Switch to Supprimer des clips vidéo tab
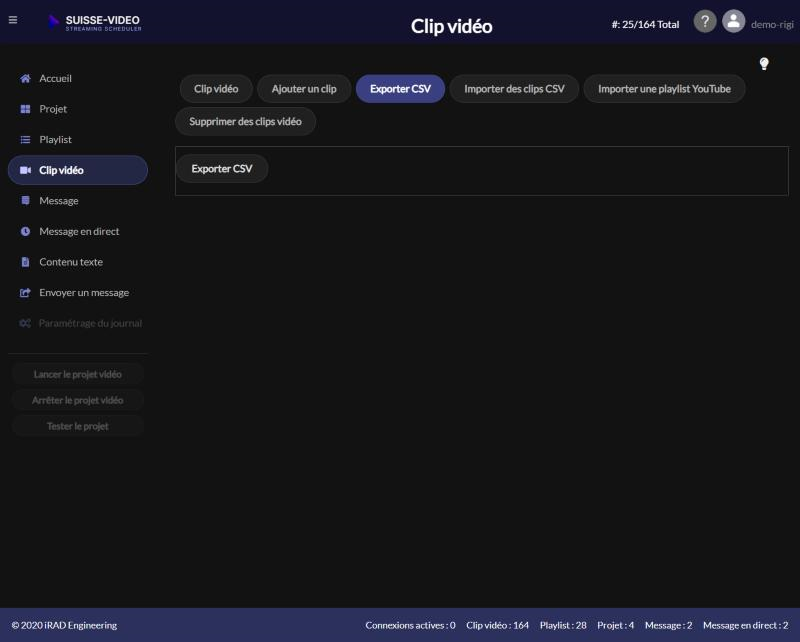This screenshot has width=800, height=642. click(245, 121)
